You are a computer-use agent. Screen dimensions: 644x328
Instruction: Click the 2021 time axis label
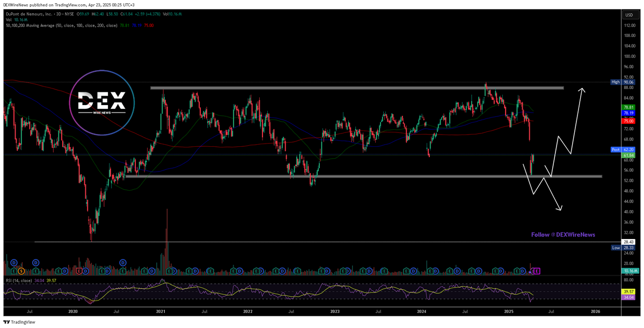click(160, 311)
